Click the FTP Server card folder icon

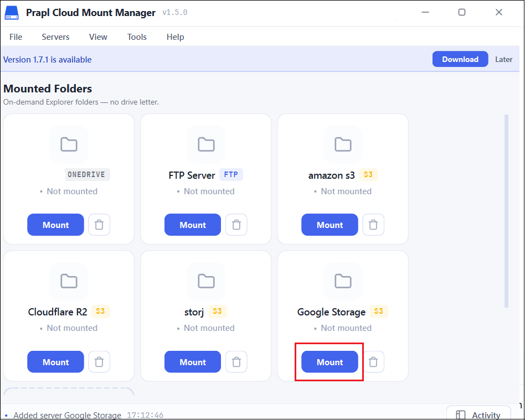[x=206, y=144]
